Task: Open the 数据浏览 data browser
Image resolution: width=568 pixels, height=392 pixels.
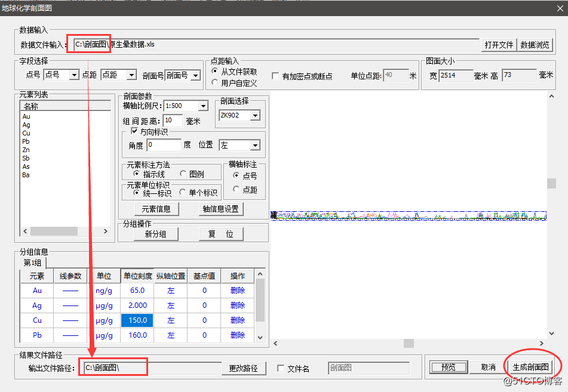Action: 535,45
